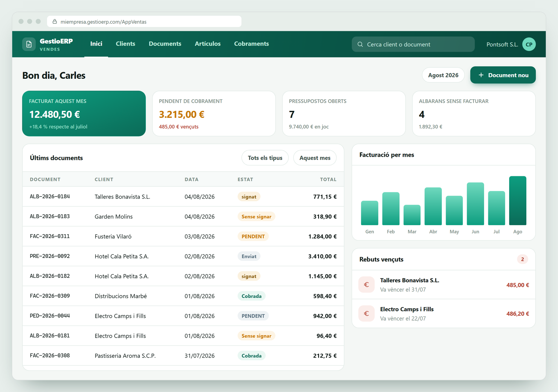Click the 3.410,00 € total

pos(322,256)
